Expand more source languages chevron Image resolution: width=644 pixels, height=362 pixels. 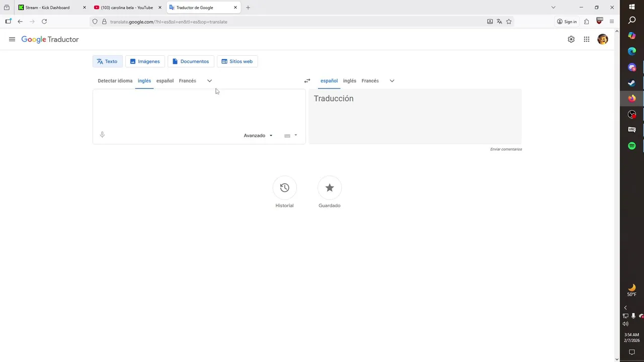coord(209,80)
